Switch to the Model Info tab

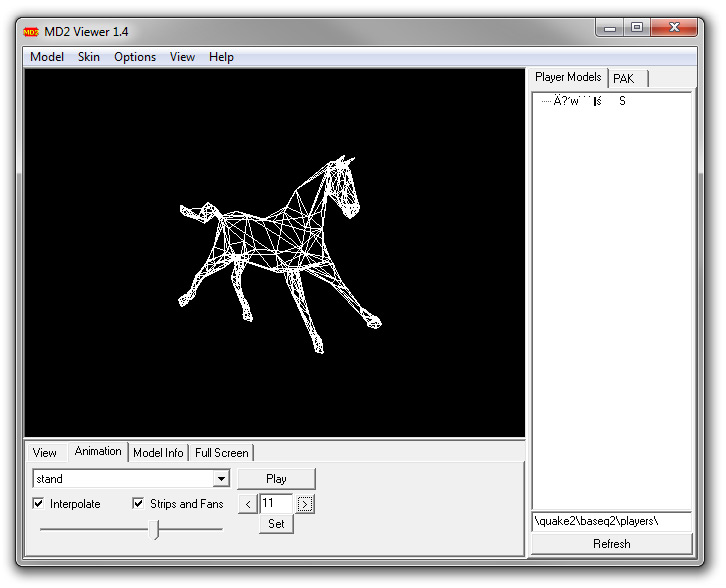pyautogui.click(x=158, y=453)
